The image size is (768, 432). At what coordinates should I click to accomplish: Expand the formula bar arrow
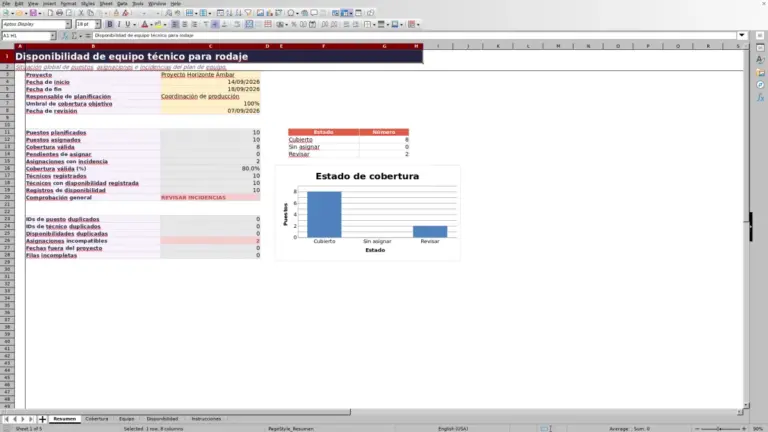click(742, 35)
